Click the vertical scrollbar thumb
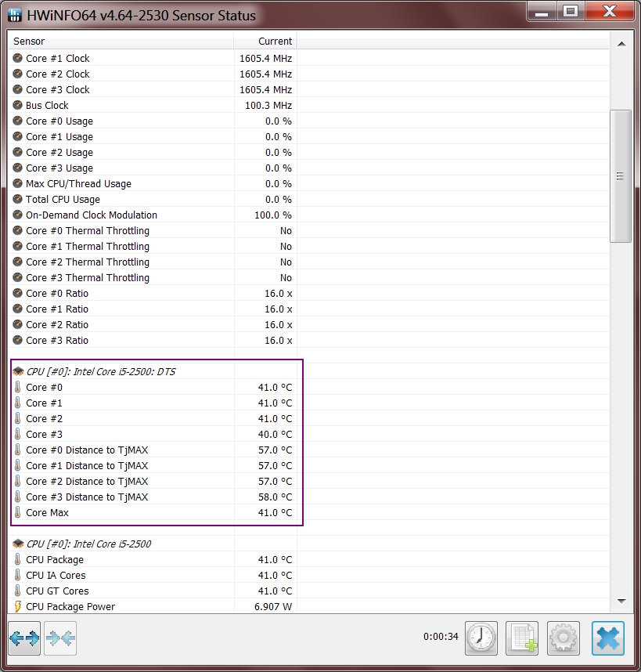641x672 pixels. click(621, 176)
